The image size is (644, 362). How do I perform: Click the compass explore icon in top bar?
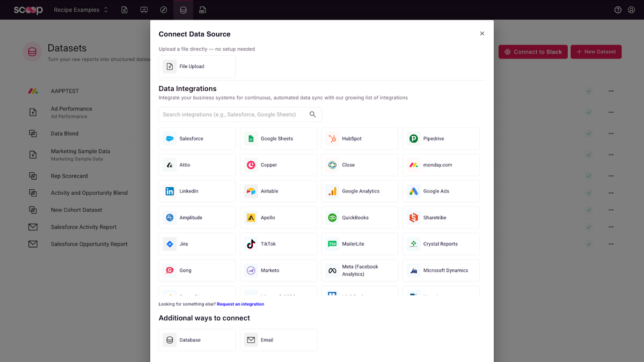[163, 10]
